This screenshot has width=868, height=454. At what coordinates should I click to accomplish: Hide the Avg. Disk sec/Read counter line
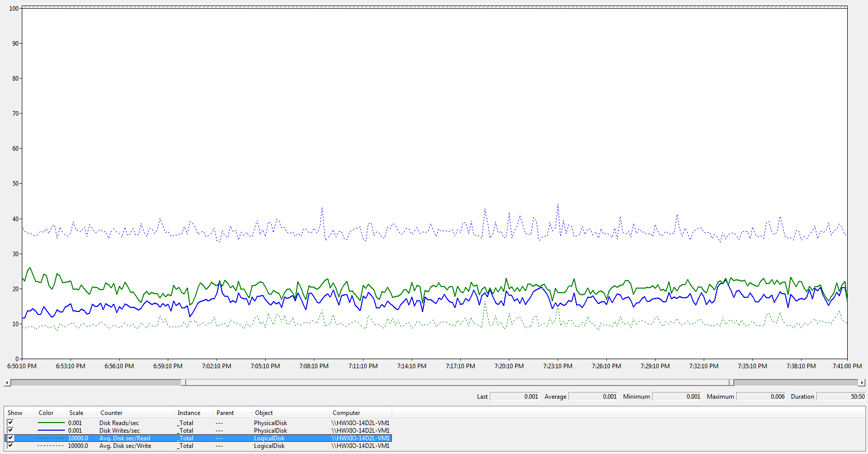[x=10, y=438]
